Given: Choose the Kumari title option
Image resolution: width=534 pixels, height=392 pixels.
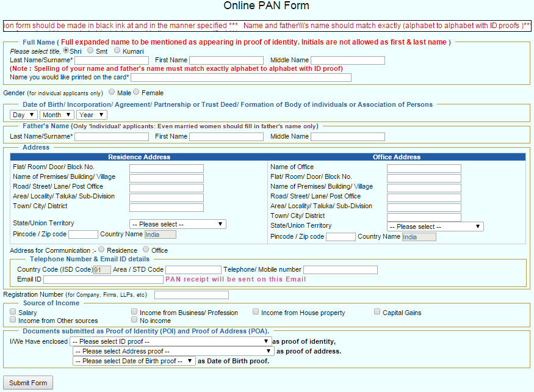Looking at the screenshot, I should click(117, 51).
